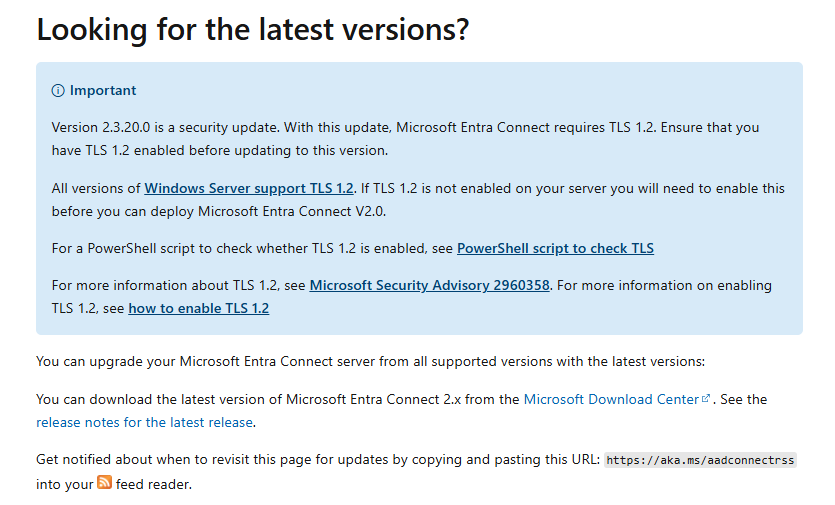Follow the Microsoft Security Advisory 2960358 link
The width and height of the screenshot is (835, 505).
click(x=429, y=286)
